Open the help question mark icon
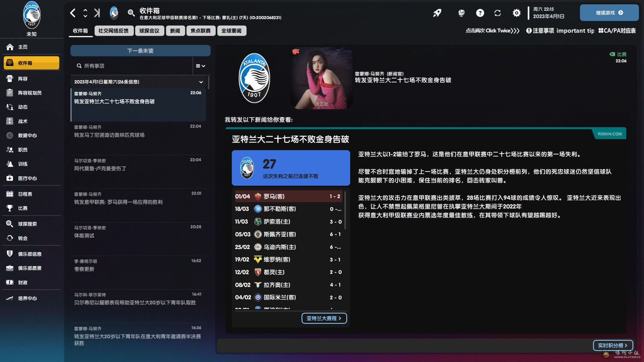The width and height of the screenshot is (644, 362). coord(480,13)
